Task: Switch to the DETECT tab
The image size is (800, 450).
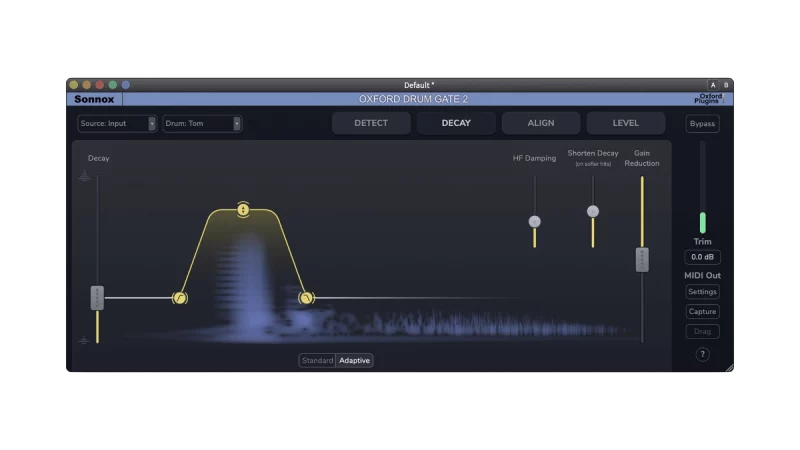Action: click(x=371, y=123)
